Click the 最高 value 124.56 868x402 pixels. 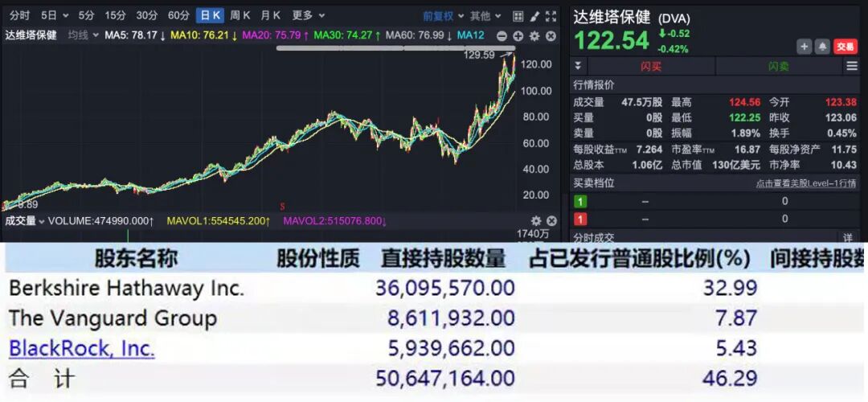(x=745, y=102)
